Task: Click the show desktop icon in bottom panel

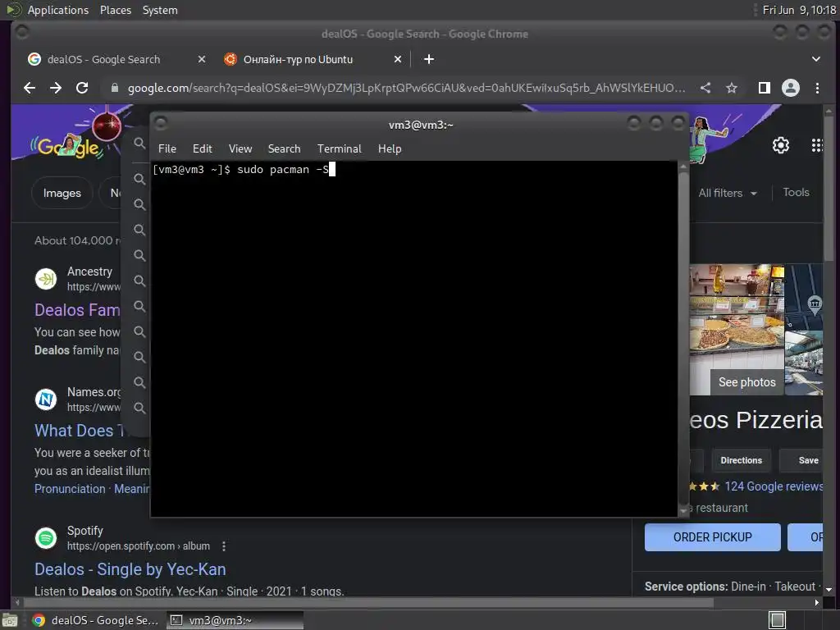Action: tap(10, 620)
